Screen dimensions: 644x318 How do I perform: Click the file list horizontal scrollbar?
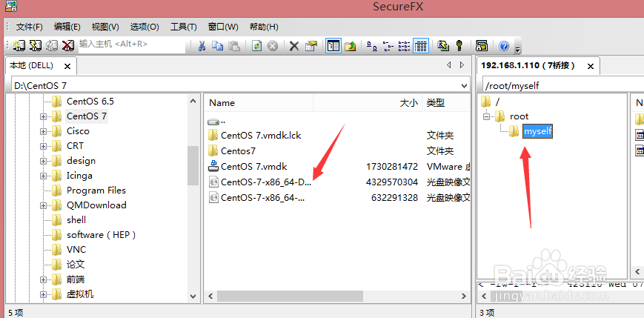pos(290,296)
